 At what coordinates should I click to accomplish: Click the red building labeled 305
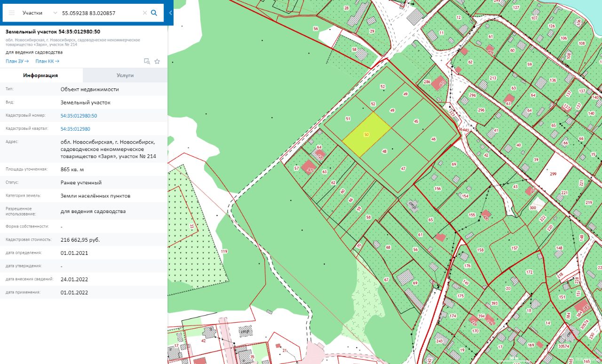[309, 168]
